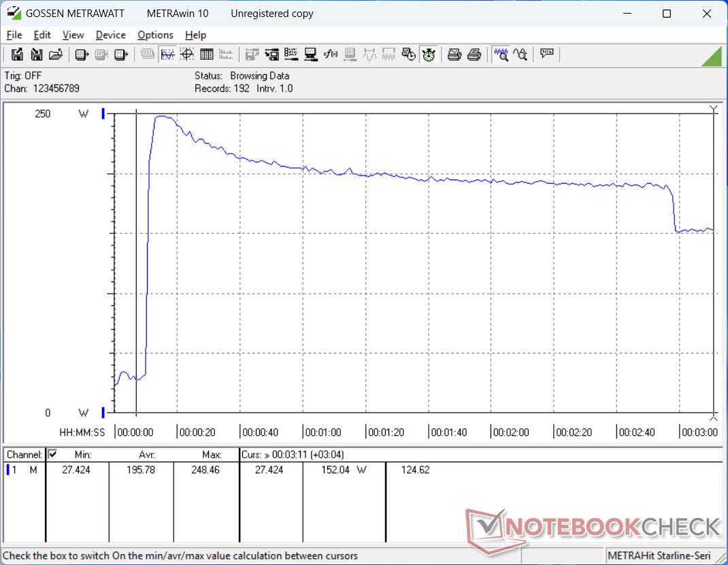Click the channel settings list icon
The width and height of the screenshot is (728, 565).
[x=291, y=55]
